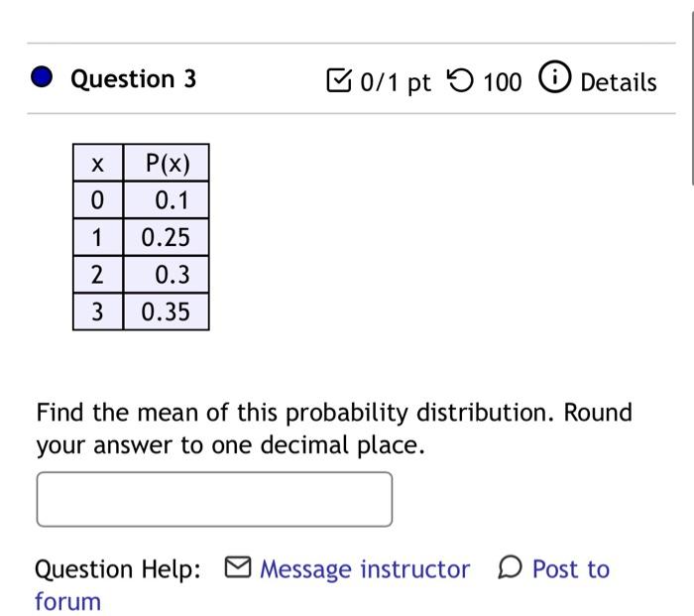Click the x column header cell
This screenshot has height=616, width=694.
pyautogui.click(x=98, y=163)
